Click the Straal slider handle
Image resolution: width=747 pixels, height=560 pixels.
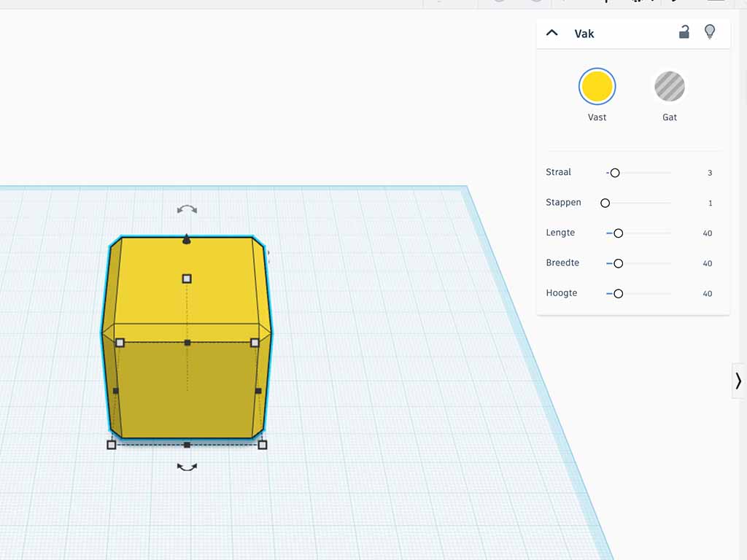coord(614,173)
